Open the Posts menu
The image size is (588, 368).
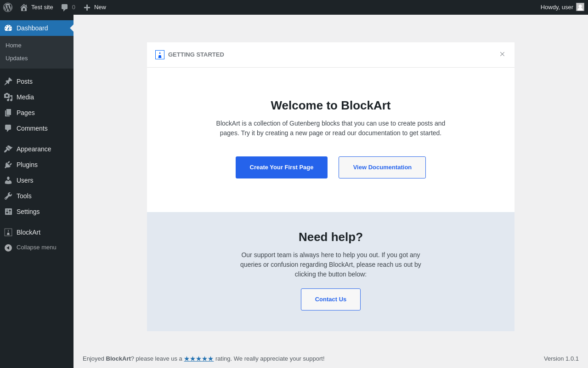point(37,81)
